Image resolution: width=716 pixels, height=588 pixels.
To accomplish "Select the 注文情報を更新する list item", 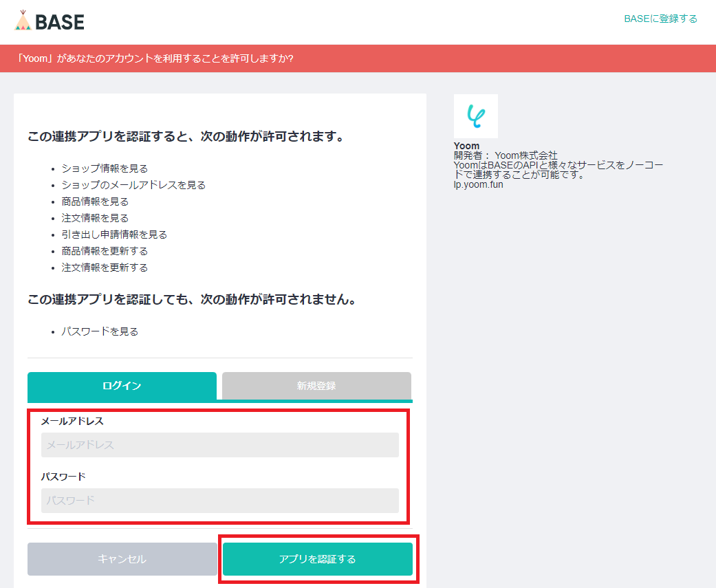I will 105,267.
